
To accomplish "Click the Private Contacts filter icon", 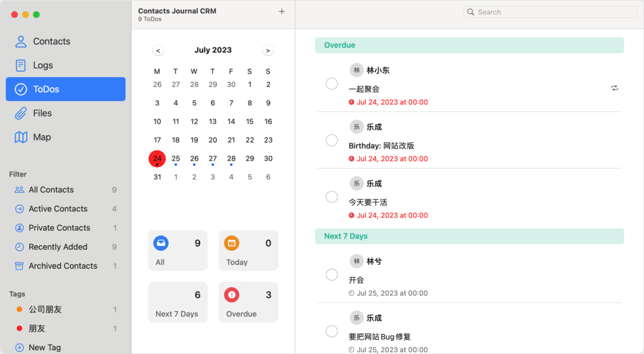I will point(19,228).
